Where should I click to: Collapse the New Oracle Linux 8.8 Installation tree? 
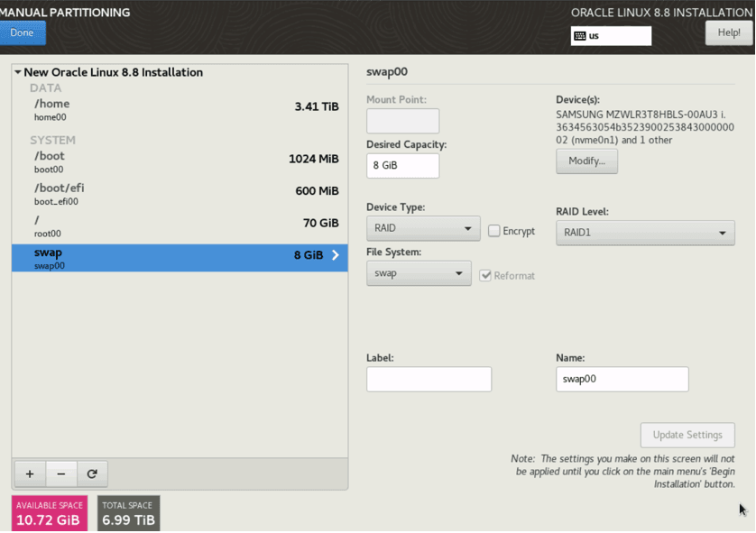click(x=20, y=72)
